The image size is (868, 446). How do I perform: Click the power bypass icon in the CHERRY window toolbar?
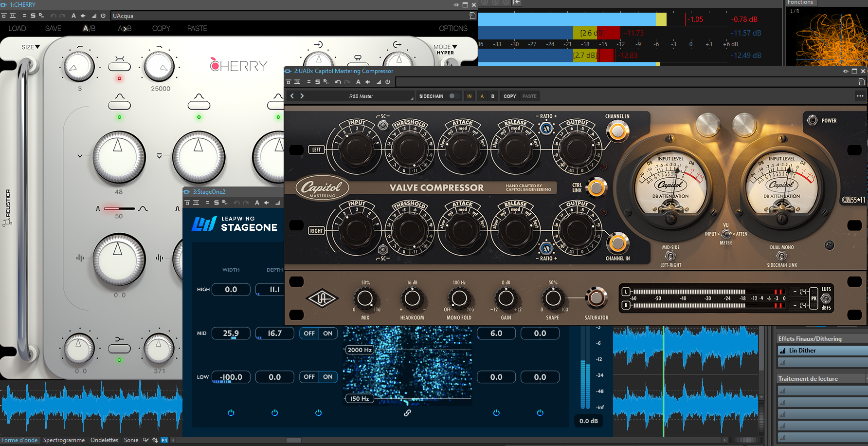click(x=103, y=16)
